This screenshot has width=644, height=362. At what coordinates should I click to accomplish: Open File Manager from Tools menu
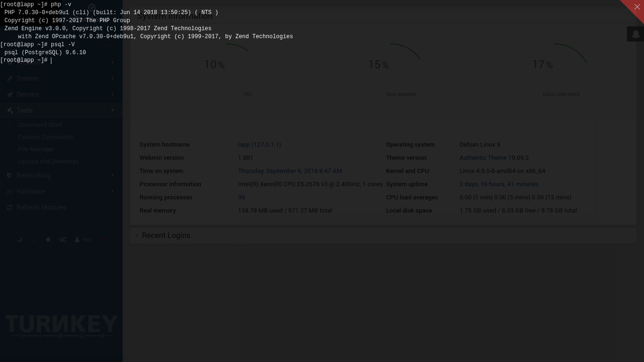click(x=36, y=149)
